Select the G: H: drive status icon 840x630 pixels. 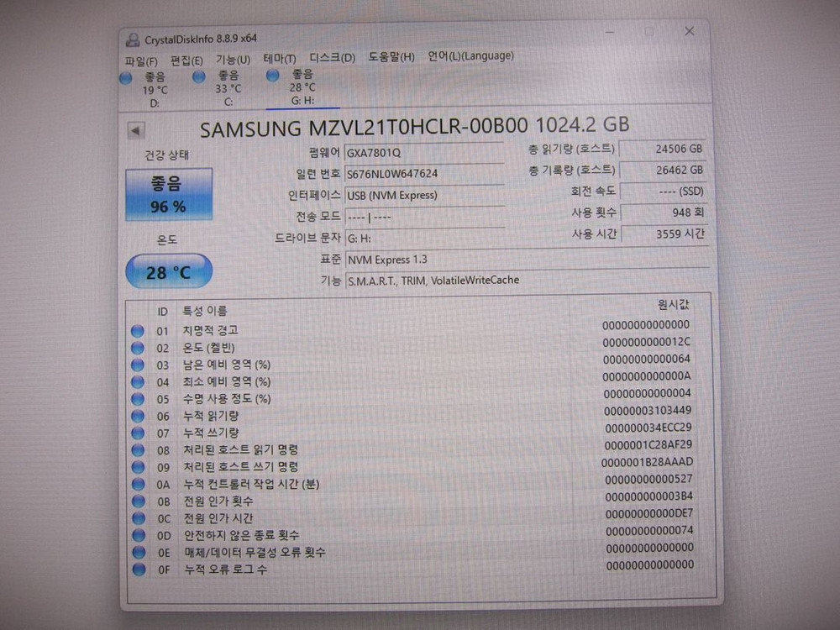272,76
